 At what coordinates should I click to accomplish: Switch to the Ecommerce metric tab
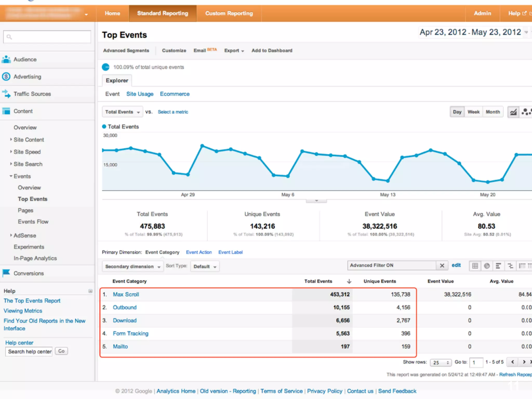175,94
